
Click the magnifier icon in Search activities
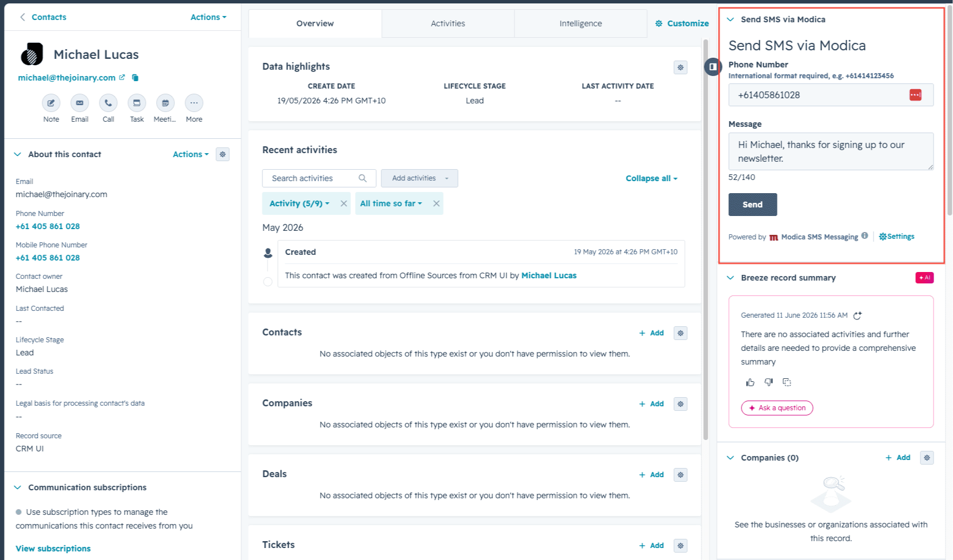[362, 178]
